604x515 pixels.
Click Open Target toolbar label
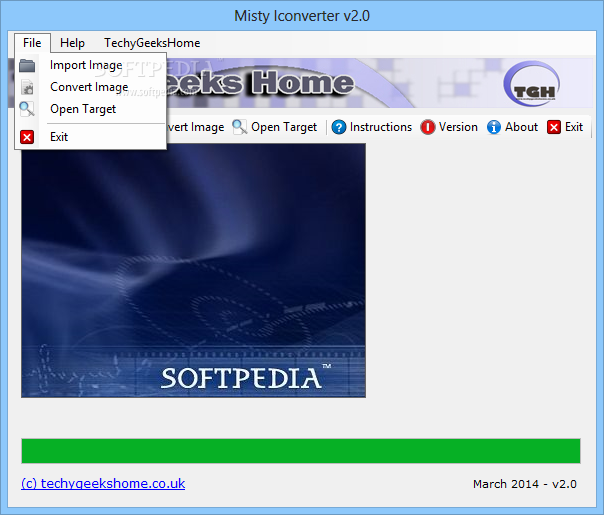(284, 127)
